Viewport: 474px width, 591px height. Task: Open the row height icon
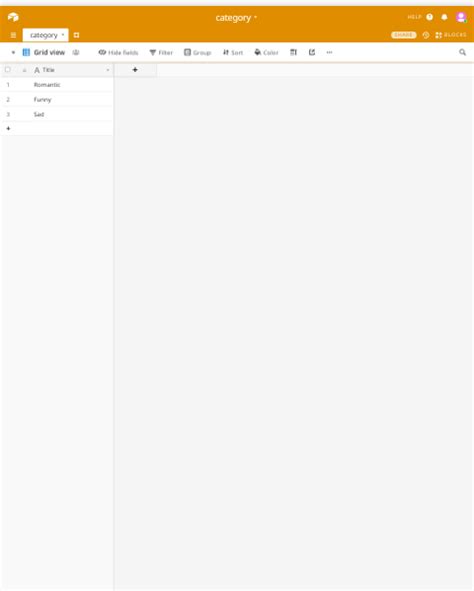point(293,52)
